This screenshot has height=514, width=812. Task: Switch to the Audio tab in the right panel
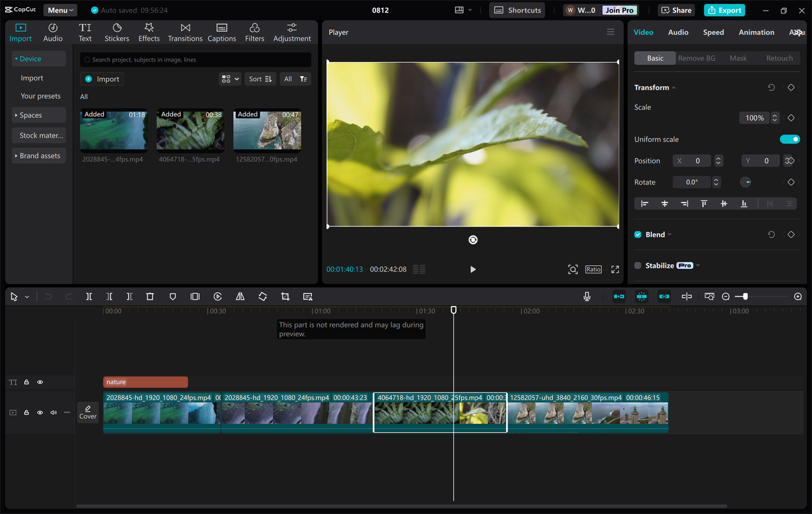click(678, 32)
